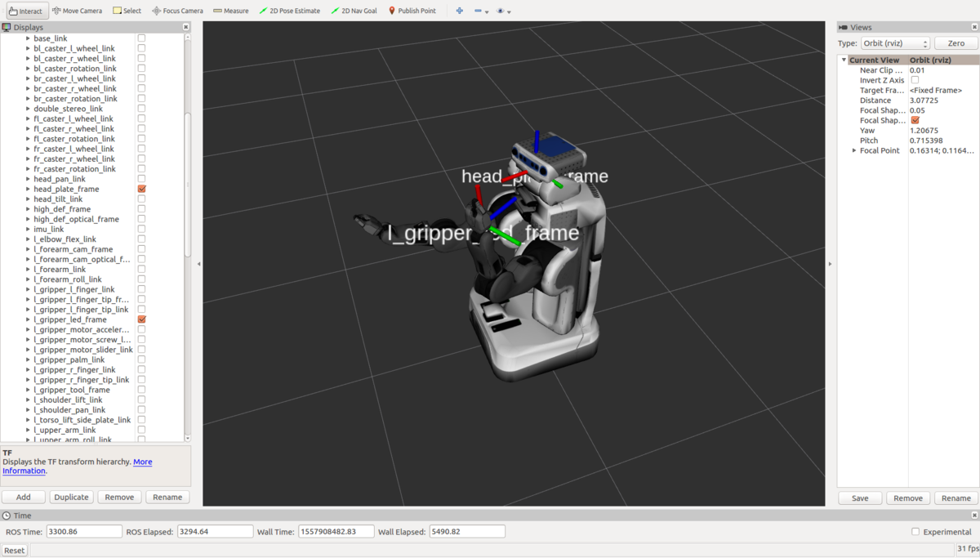This screenshot has width=980, height=558.
Task: Click Rename button in Displays panel
Action: [x=167, y=497]
